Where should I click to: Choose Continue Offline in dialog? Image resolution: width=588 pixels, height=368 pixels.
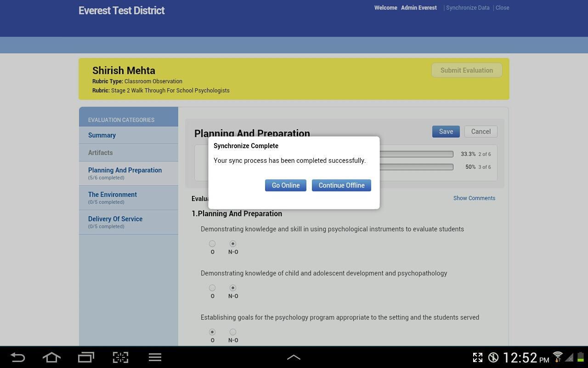pyautogui.click(x=341, y=185)
